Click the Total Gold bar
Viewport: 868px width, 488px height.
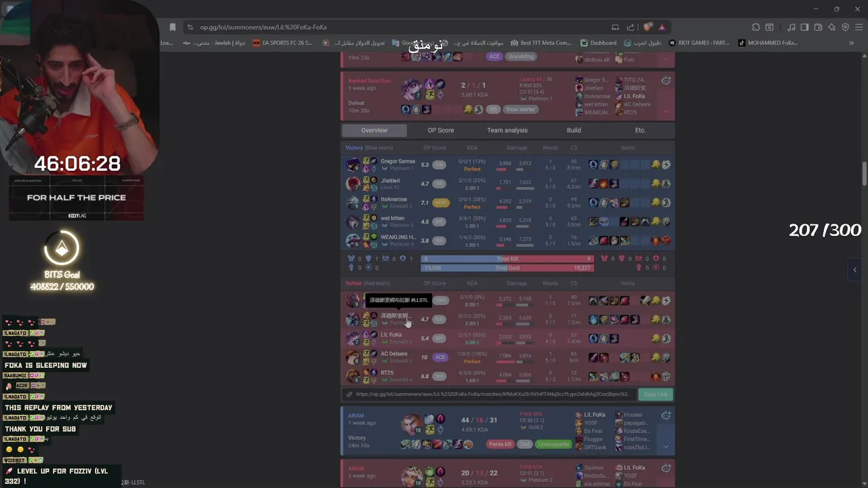507,268
